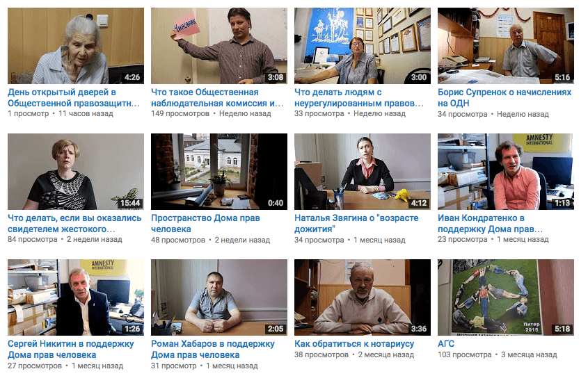The height and width of the screenshot is (376, 588).
Task: Open 'Борис Супренок о начислениях на ОДН'
Action: [x=504, y=98]
